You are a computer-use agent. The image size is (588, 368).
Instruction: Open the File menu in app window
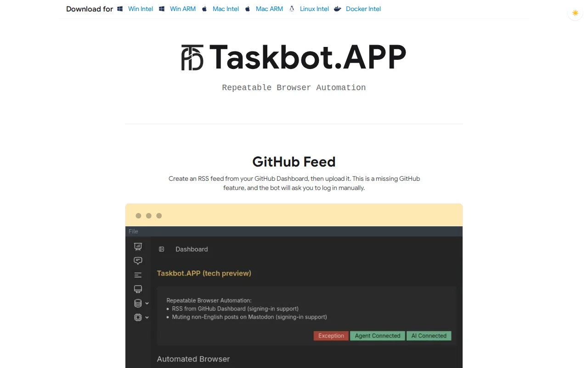[133, 231]
